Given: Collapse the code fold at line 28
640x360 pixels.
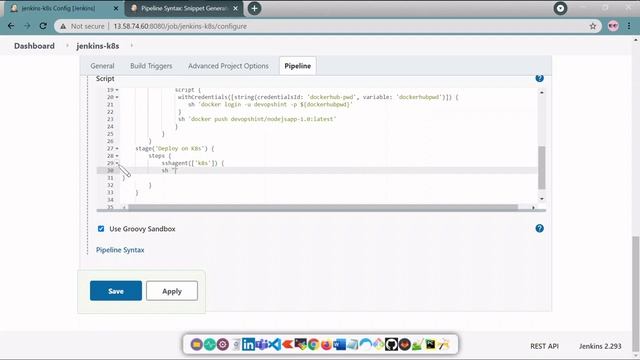Looking at the screenshot, I should (x=117, y=156).
